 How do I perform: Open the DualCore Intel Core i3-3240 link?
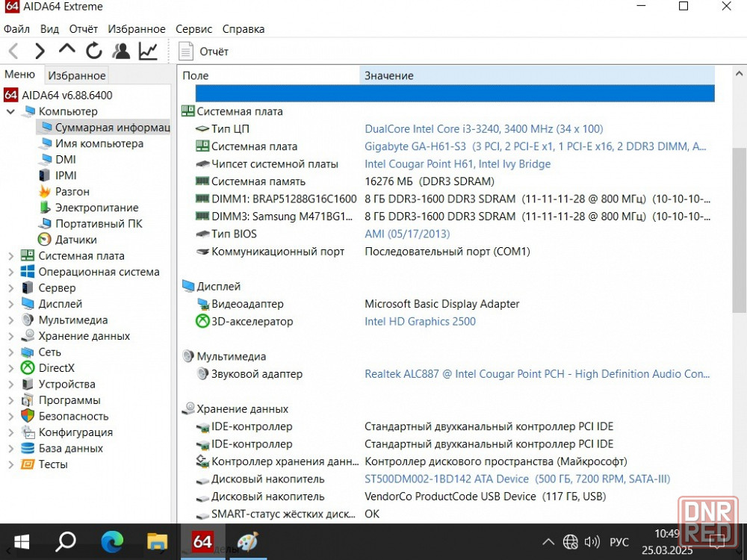point(483,129)
